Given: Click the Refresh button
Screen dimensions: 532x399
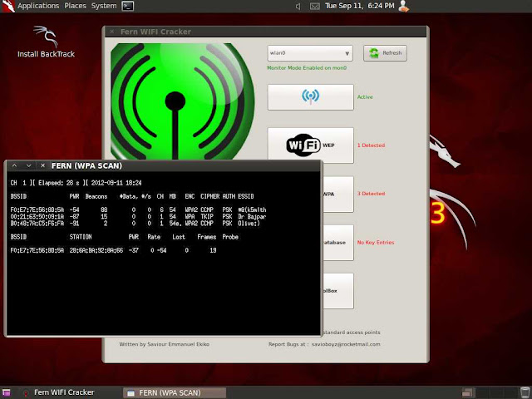Looking at the screenshot, I should pos(385,53).
